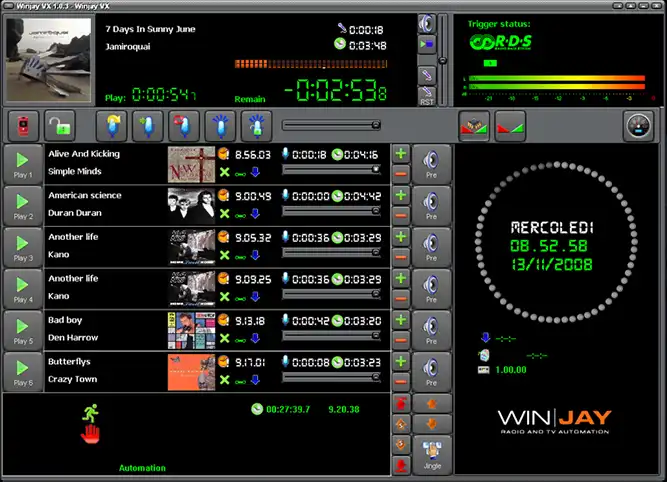
Task: Toggle green chain link on Butterflys row
Action: (x=240, y=382)
